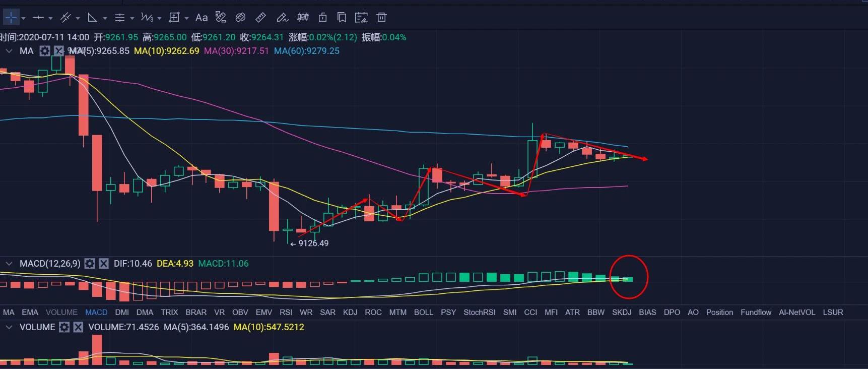
Task: Switch to the KDJ indicator tab
Action: point(350,313)
